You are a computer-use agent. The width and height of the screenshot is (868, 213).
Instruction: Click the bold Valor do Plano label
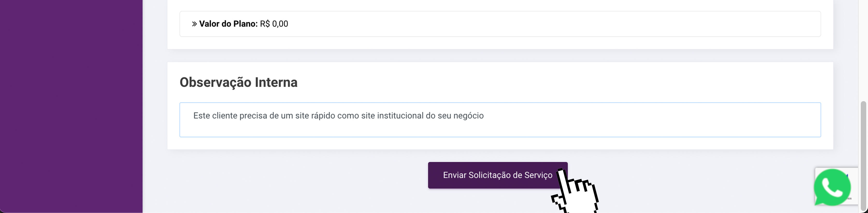click(x=228, y=24)
